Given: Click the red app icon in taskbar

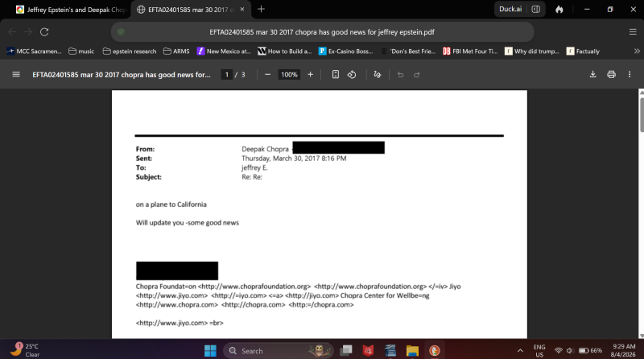Looking at the screenshot, I should (x=368, y=350).
